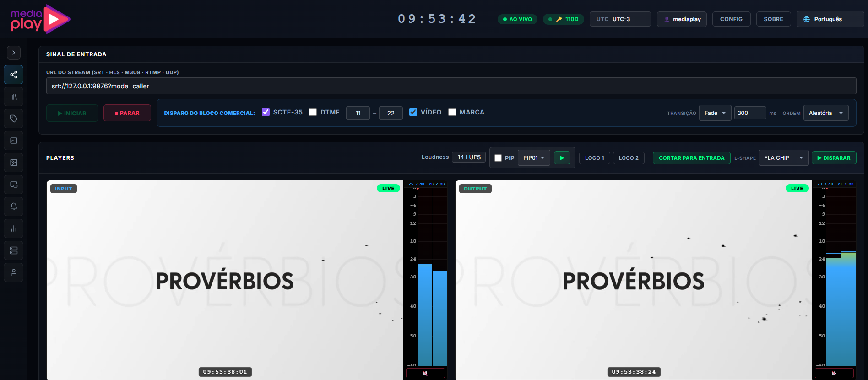Open the lower-third panel sidebar icon
The width and height of the screenshot is (868, 380).
coord(14,141)
